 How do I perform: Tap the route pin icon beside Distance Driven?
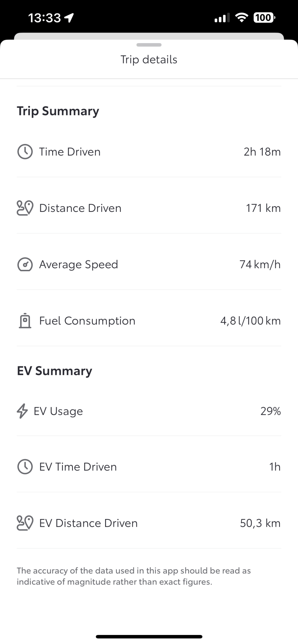pyautogui.click(x=25, y=208)
